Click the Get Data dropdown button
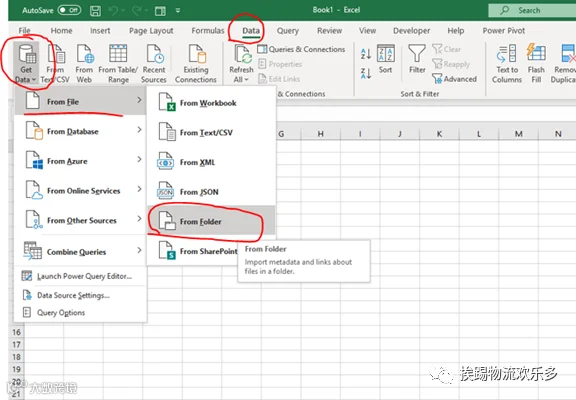The height and width of the screenshot is (400, 576). pyautogui.click(x=26, y=63)
